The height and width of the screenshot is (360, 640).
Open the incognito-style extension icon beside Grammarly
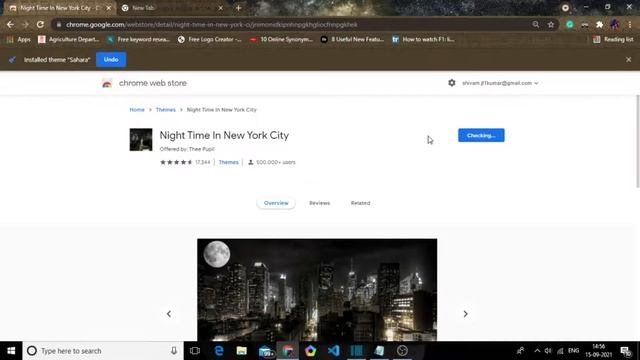tap(584, 24)
